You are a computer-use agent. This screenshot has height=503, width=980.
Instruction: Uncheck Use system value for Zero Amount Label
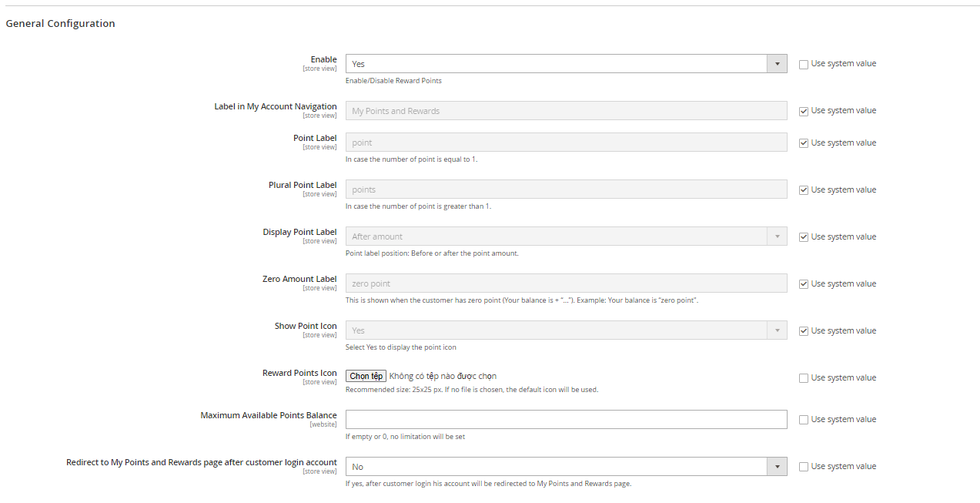tap(804, 284)
